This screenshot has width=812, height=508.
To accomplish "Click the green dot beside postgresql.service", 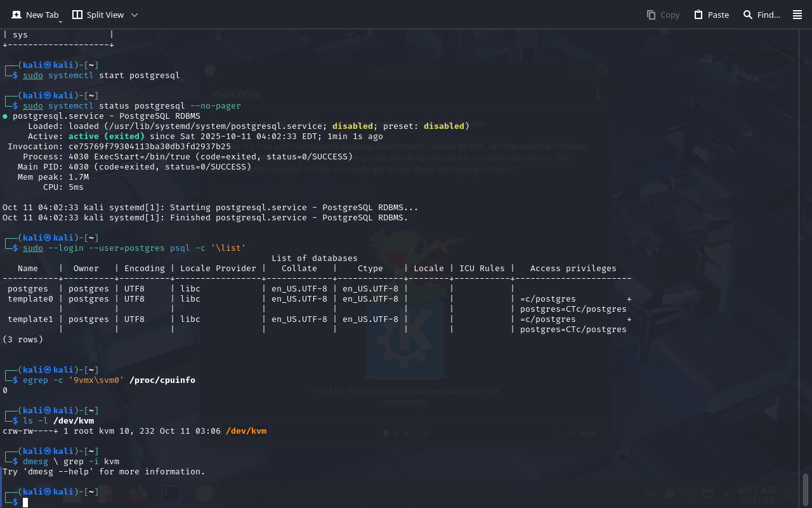I will click(5, 116).
